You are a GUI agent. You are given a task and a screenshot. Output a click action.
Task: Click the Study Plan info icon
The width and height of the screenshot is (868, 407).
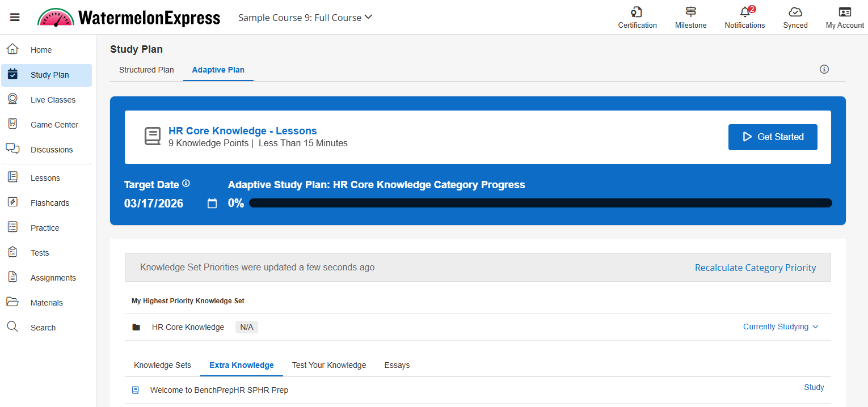(824, 69)
